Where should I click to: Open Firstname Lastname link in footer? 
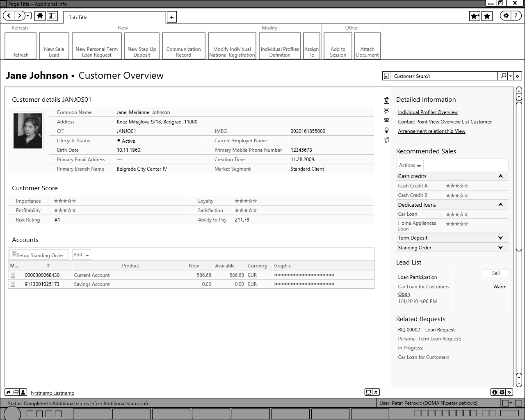52,393
